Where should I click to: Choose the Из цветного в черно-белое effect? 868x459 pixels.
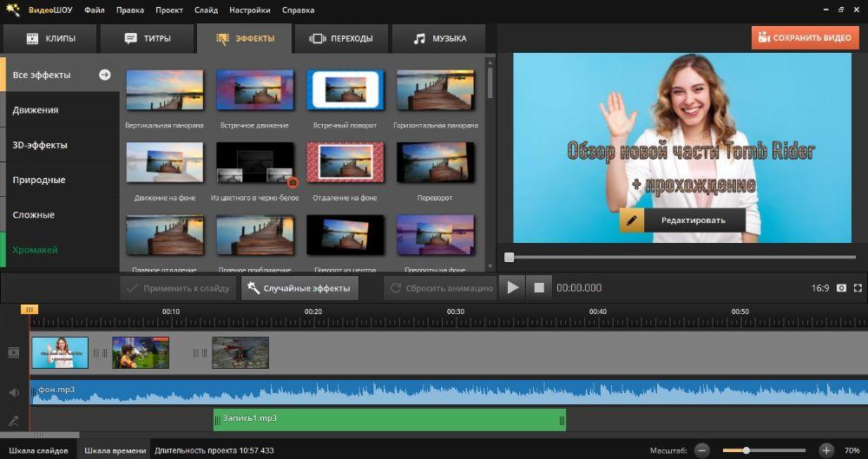(x=254, y=162)
